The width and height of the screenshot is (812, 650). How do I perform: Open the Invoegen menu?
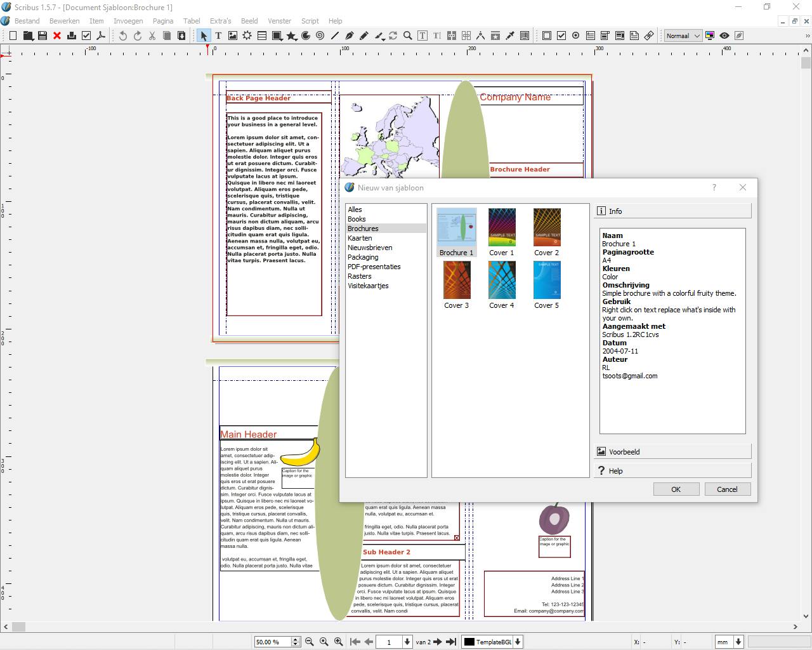click(x=128, y=21)
